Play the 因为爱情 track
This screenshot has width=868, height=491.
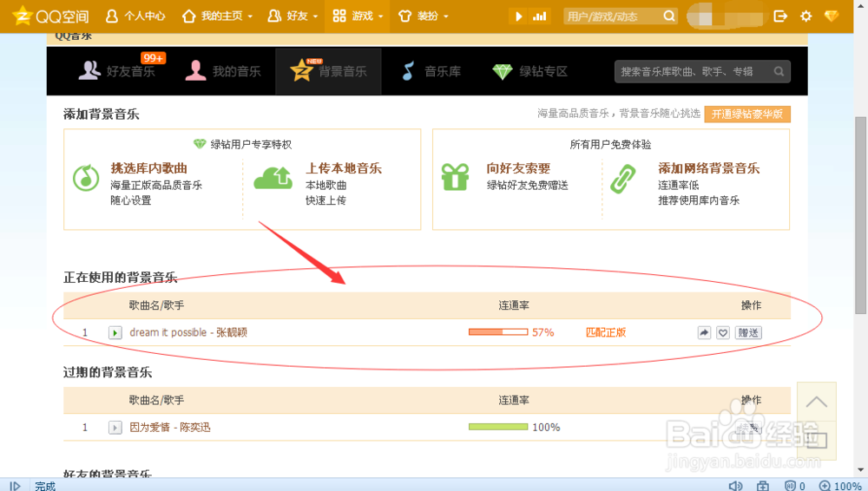click(x=115, y=428)
